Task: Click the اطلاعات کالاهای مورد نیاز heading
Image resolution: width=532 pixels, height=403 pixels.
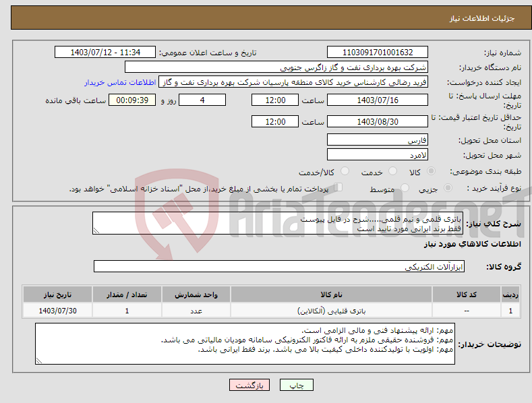Action: (472, 244)
